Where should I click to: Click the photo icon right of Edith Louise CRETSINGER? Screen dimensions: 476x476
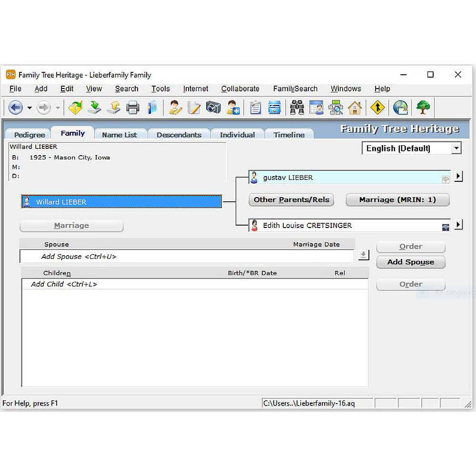coord(446,227)
